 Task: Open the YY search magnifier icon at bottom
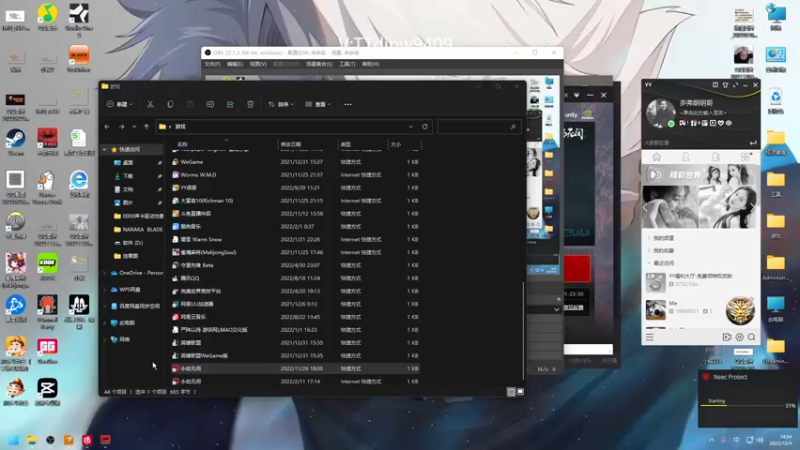click(x=752, y=337)
